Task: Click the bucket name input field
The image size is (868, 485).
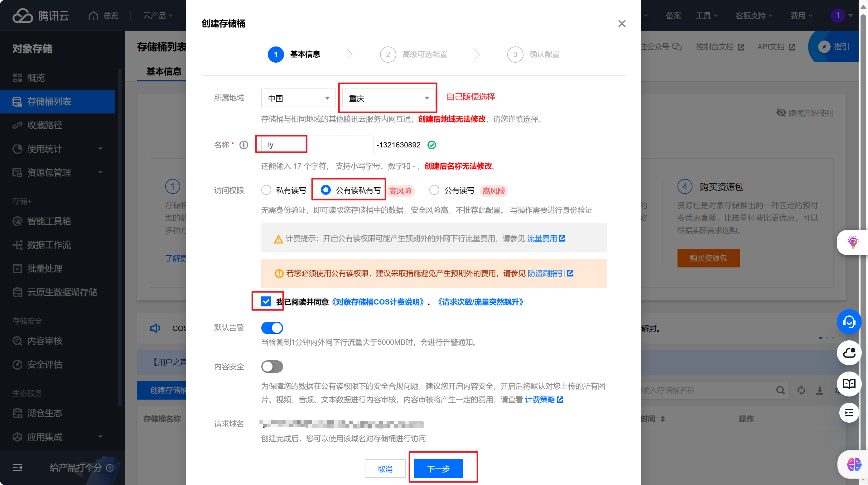Action: click(317, 145)
